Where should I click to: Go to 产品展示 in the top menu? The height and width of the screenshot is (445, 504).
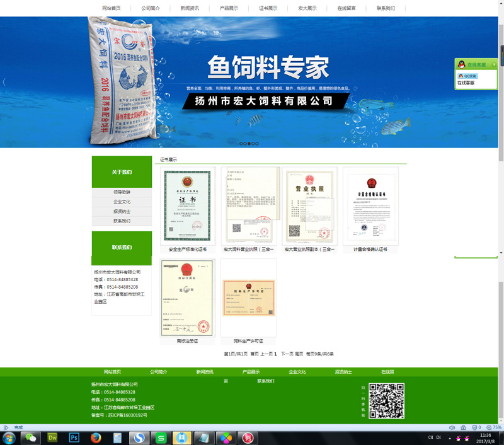[229, 8]
